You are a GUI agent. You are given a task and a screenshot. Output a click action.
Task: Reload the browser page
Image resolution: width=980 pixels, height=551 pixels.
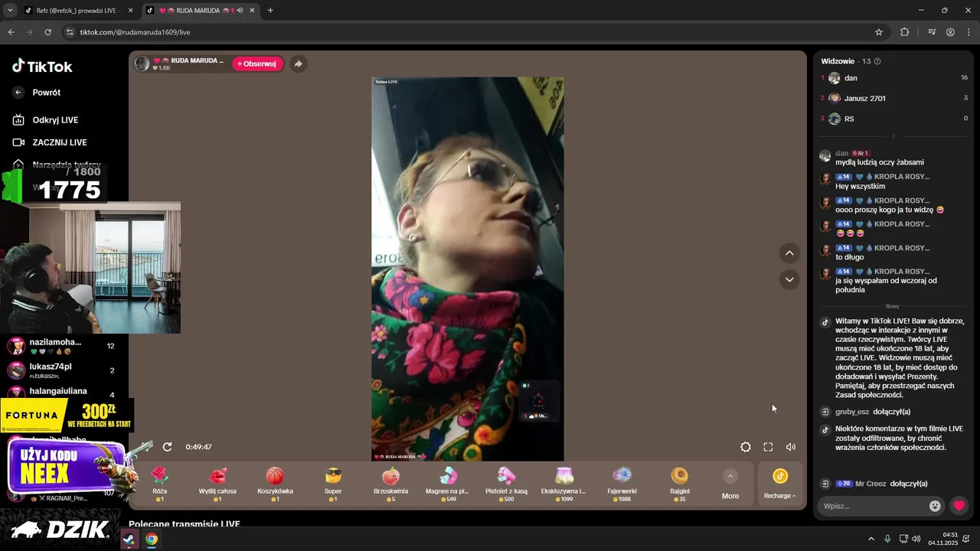tap(47, 32)
